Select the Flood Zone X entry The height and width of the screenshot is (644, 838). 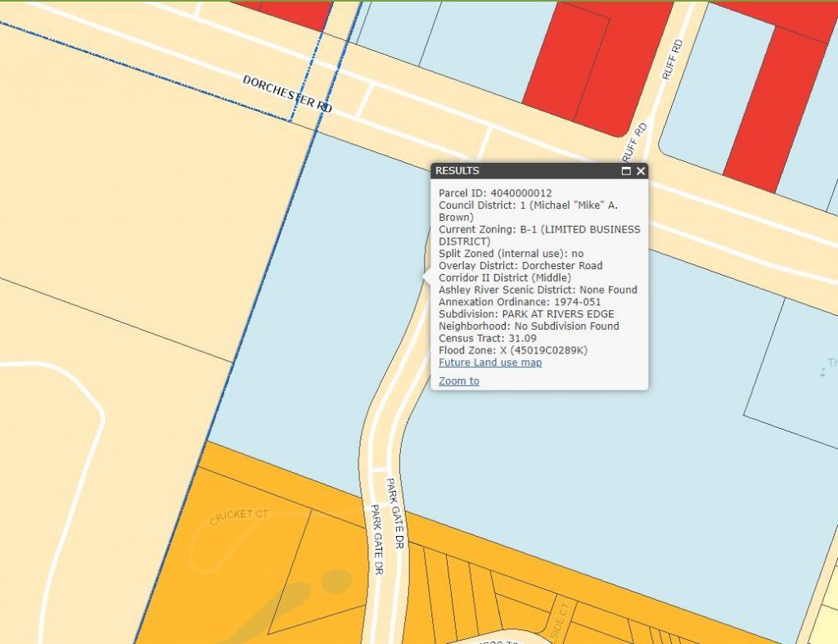click(512, 350)
